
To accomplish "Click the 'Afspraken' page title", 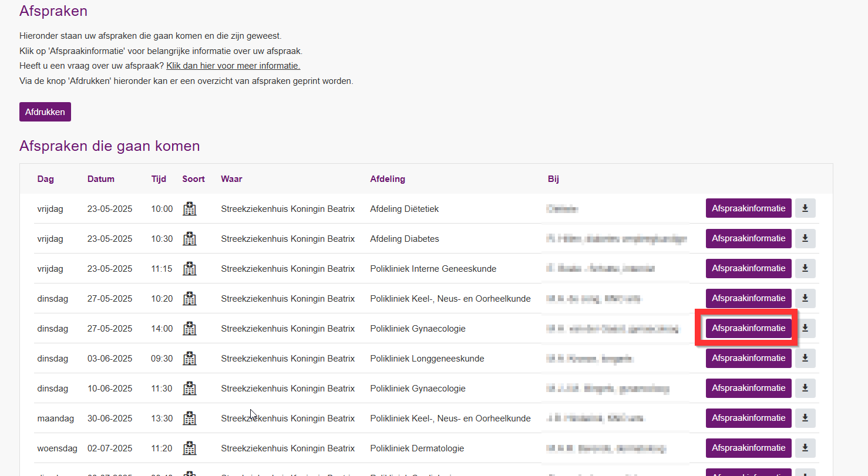I will click(x=53, y=11).
